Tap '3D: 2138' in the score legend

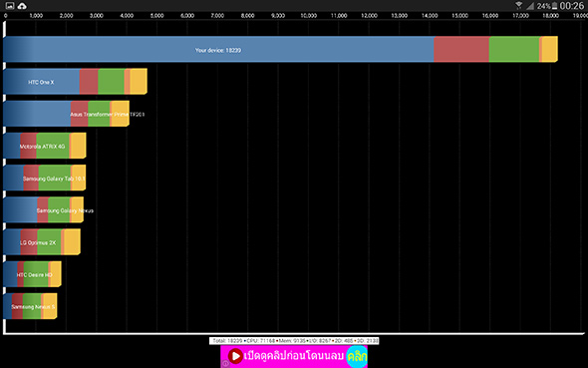pyautogui.click(x=367, y=341)
